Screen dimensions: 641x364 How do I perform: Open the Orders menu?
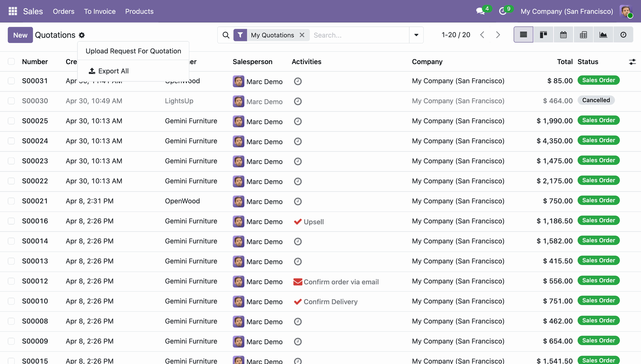pos(63,11)
